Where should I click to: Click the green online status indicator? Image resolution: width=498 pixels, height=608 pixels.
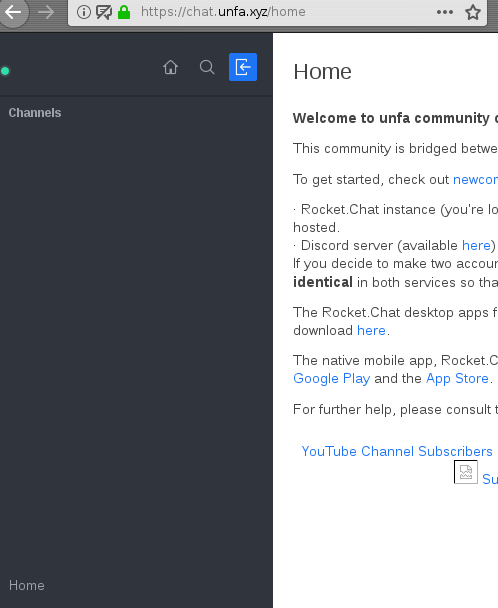(x=5, y=71)
